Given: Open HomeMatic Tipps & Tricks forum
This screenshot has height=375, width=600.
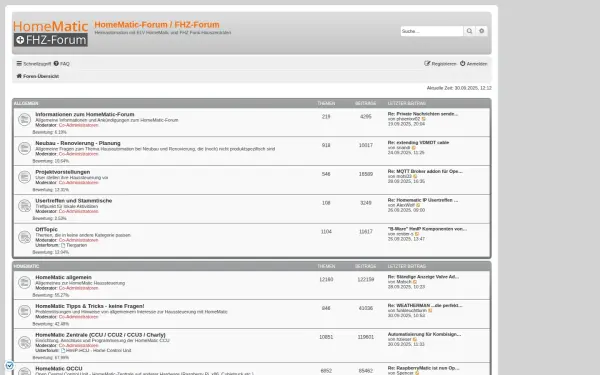Looking at the screenshot, I should [x=90, y=306].
